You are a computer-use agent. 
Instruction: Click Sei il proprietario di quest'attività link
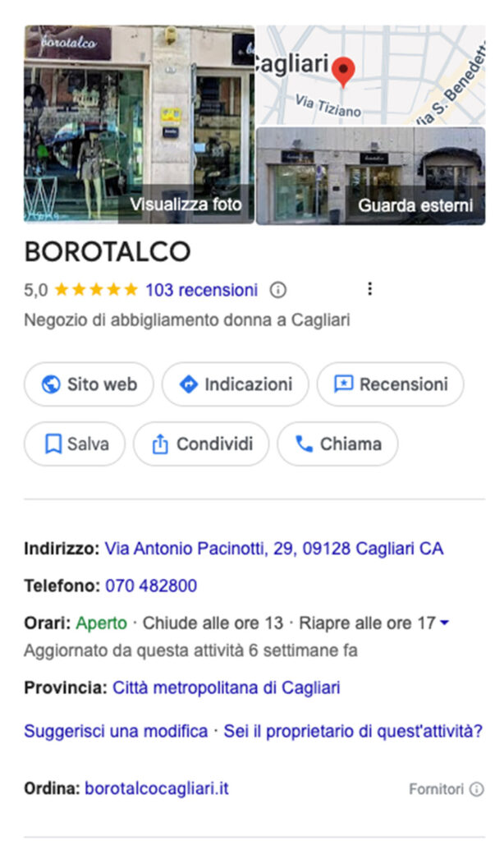click(x=353, y=731)
